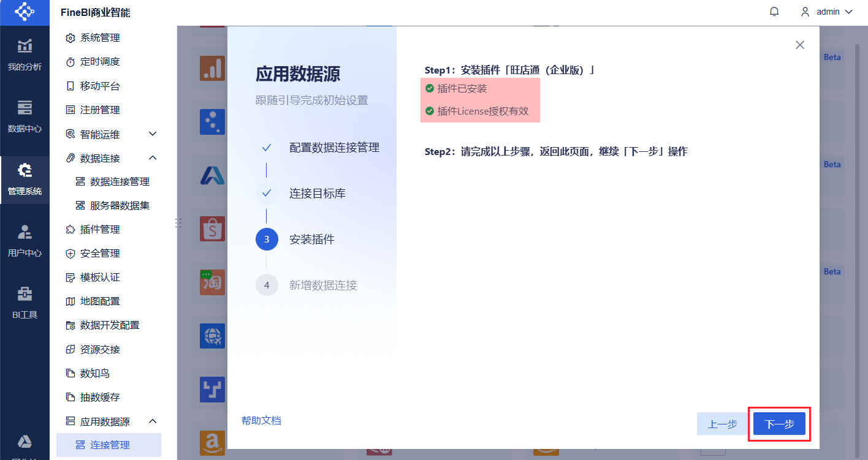The width and height of the screenshot is (868, 460).
Task: Close the 应用数据源 dialog
Action: coord(800,45)
